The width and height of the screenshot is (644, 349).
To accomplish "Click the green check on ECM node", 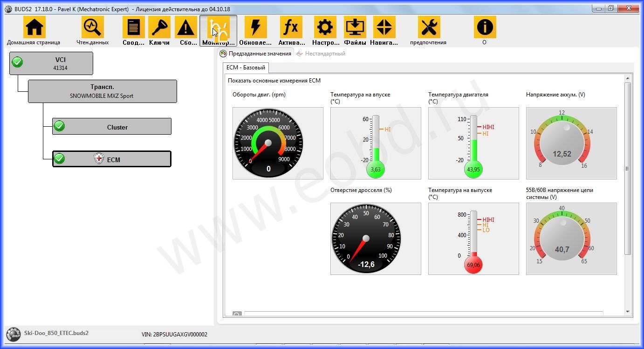I will [59, 159].
